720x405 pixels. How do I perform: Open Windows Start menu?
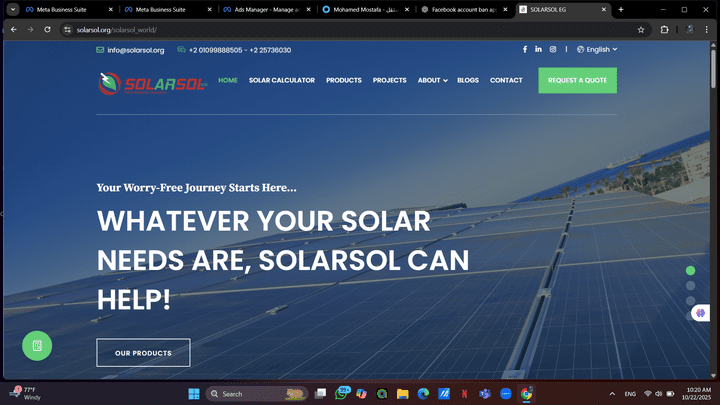click(194, 394)
